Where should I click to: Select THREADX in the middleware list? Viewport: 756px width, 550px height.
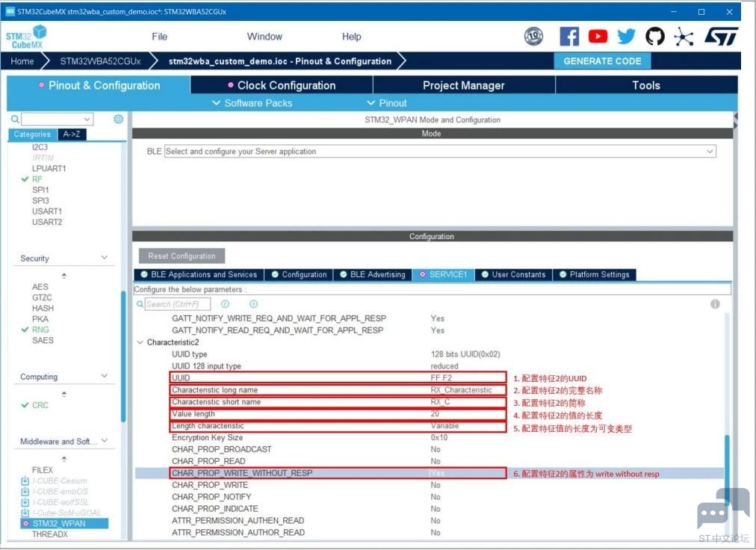click(x=49, y=534)
